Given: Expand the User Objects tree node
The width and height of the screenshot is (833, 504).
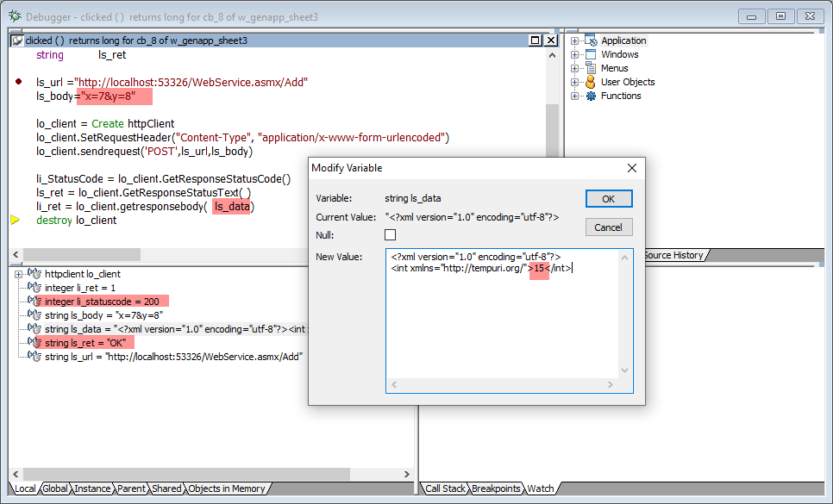Looking at the screenshot, I should [575, 82].
